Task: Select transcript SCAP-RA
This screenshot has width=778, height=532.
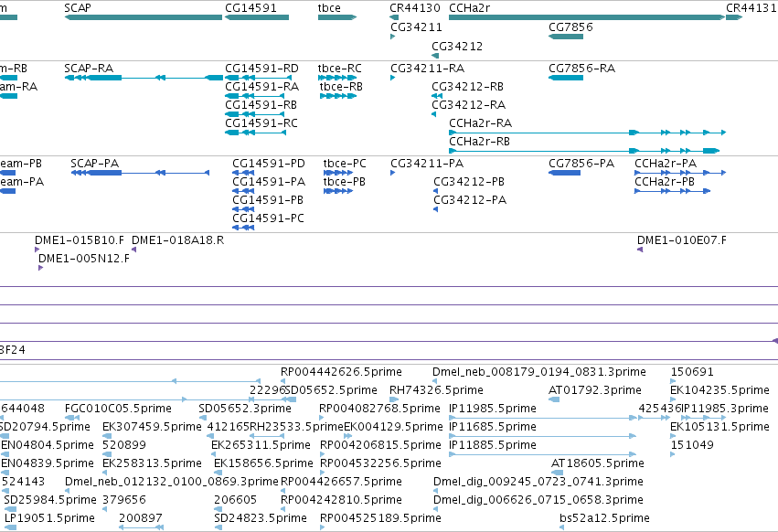Action: click(x=89, y=68)
